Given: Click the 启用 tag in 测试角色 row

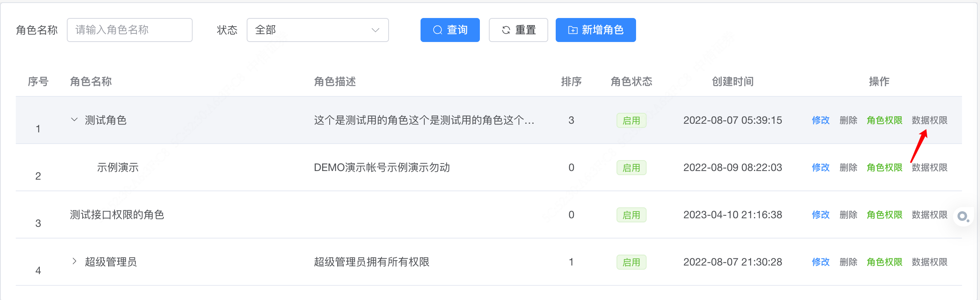Looking at the screenshot, I should point(631,120).
